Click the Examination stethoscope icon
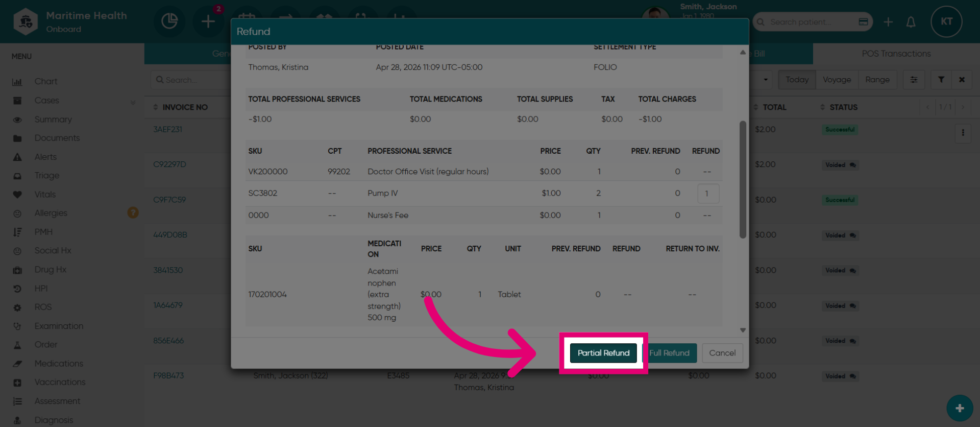Viewport: 980px width, 427px height. tap(17, 326)
